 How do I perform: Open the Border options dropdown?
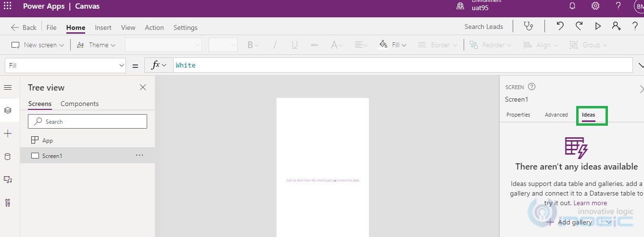pos(437,45)
